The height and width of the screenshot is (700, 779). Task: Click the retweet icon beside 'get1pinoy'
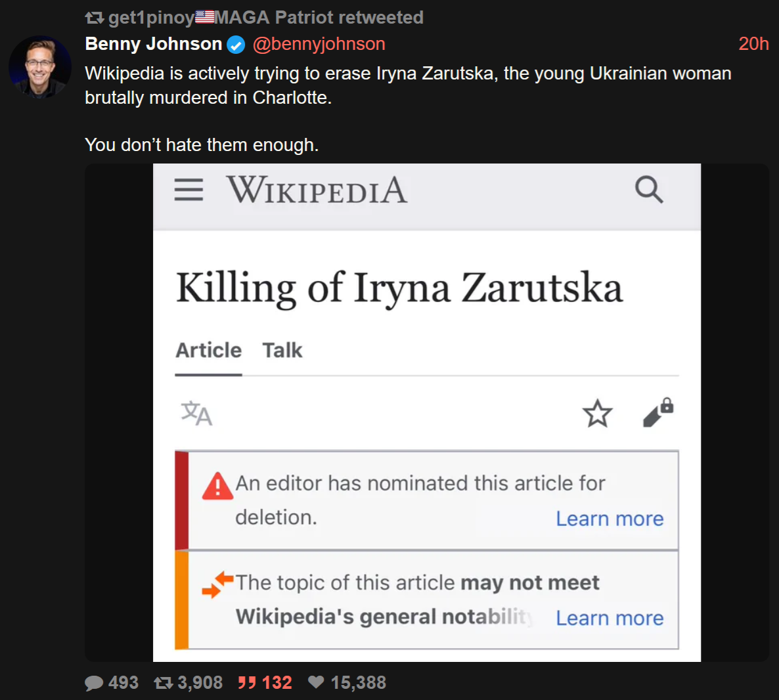pyautogui.click(x=95, y=18)
